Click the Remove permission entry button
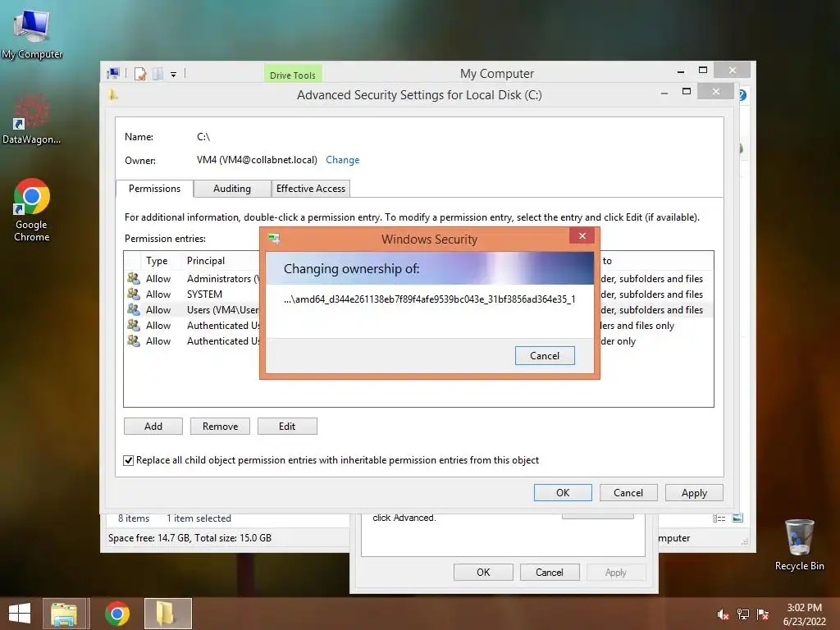 (x=220, y=427)
